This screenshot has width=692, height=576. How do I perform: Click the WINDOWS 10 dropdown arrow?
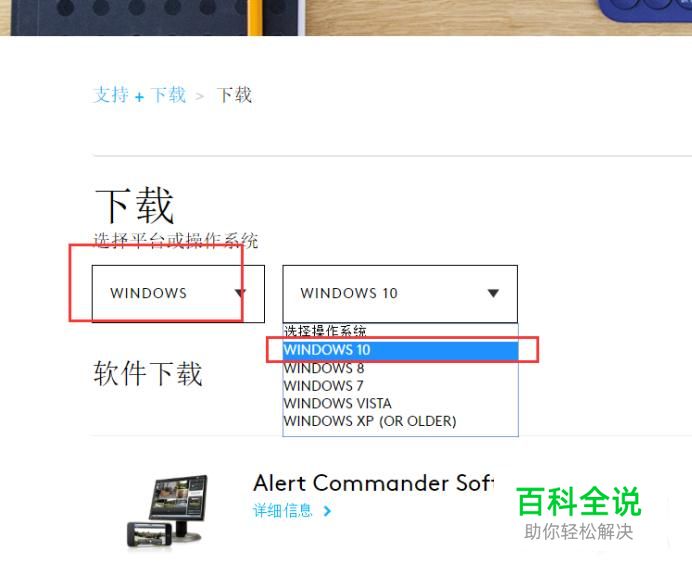click(x=493, y=293)
